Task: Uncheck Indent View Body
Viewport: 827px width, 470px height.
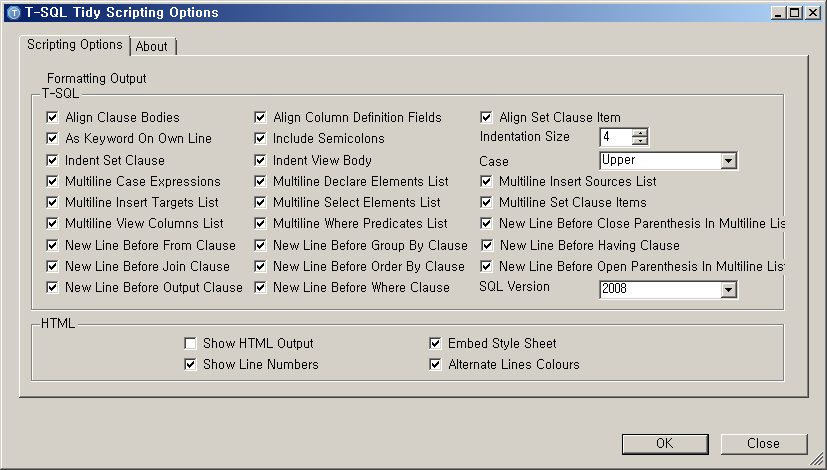Action: [x=260, y=160]
